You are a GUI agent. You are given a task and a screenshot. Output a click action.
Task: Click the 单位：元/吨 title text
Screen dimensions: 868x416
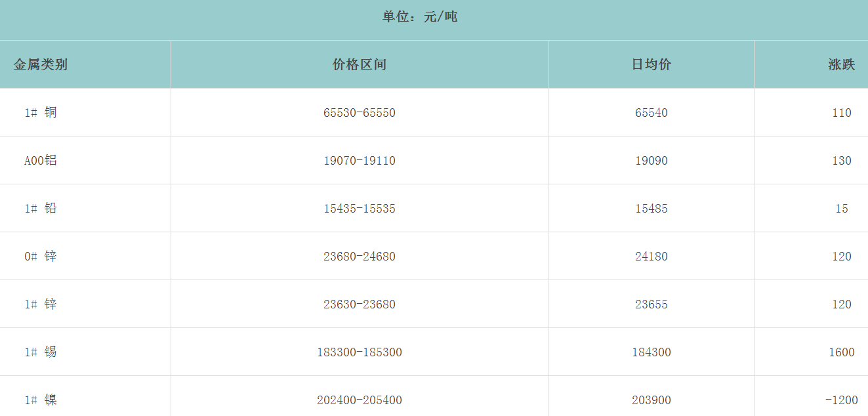point(420,17)
